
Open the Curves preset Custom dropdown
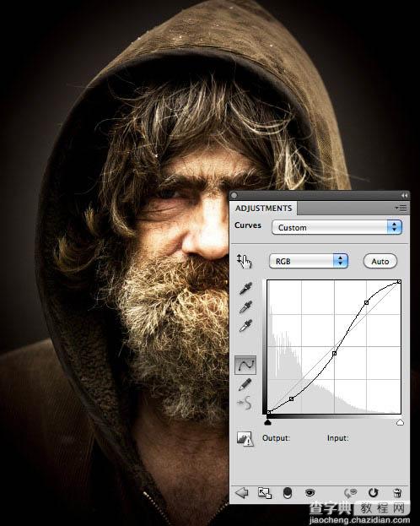pos(337,227)
